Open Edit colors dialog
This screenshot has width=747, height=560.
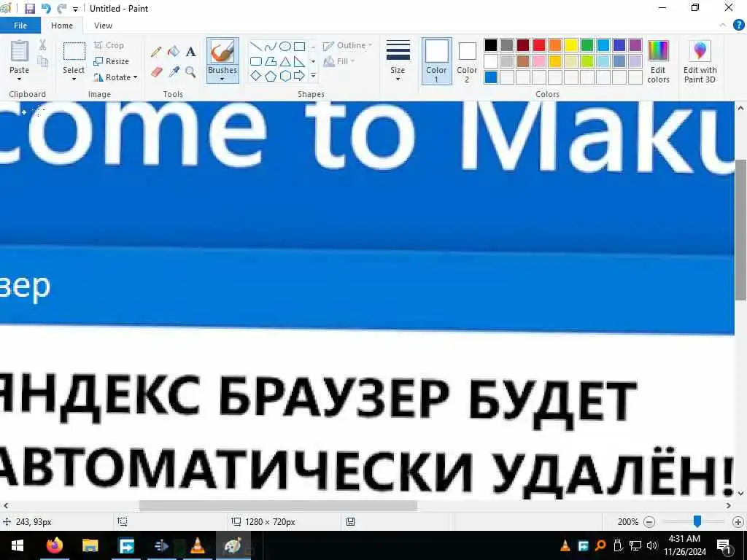click(x=659, y=62)
